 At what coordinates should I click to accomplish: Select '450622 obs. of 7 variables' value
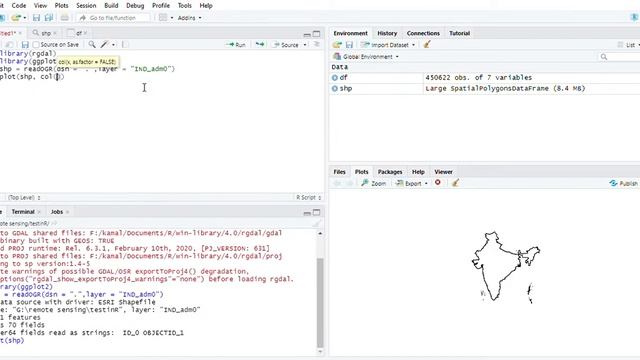coord(478,77)
